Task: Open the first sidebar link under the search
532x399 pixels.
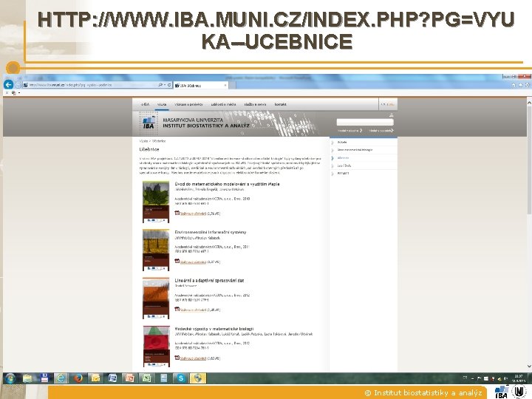Action: 342,142
